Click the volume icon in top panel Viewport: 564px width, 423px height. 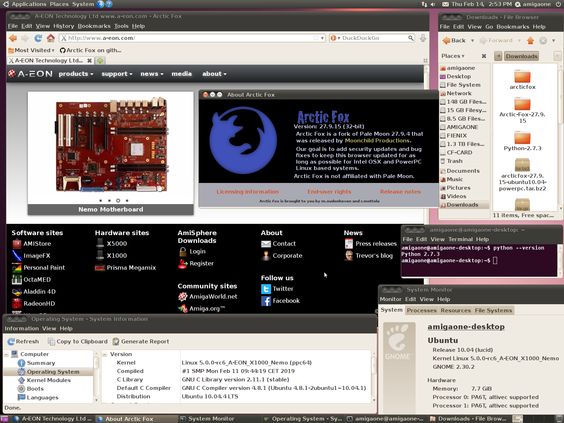[x=433, y=4]
